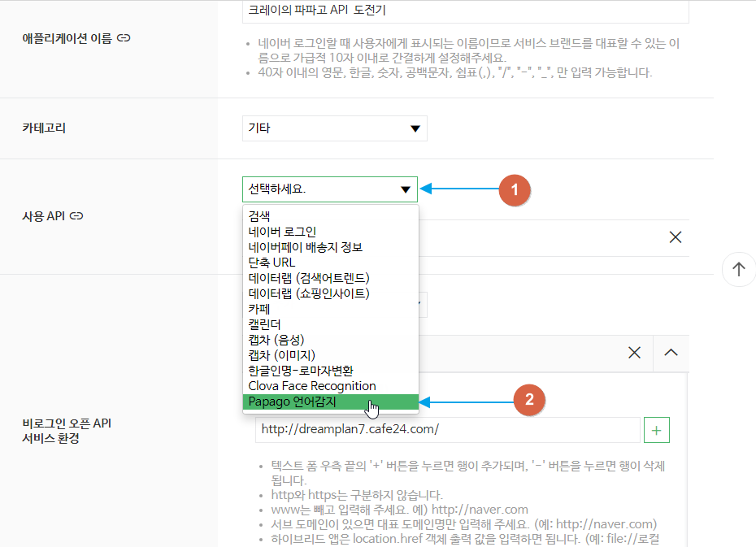
Task: Click the 40자 이내의 영문 guideline text
Action: pos(454,73)
